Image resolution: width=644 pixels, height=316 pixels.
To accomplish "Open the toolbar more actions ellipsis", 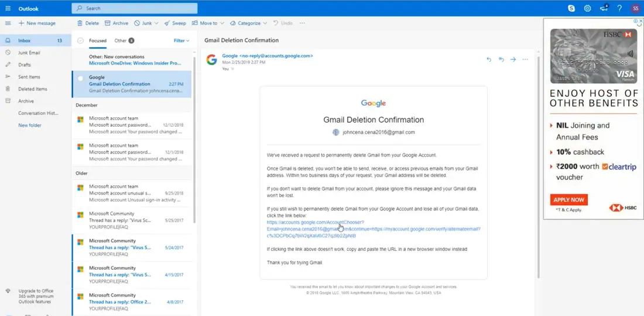I will click(302, 23).
